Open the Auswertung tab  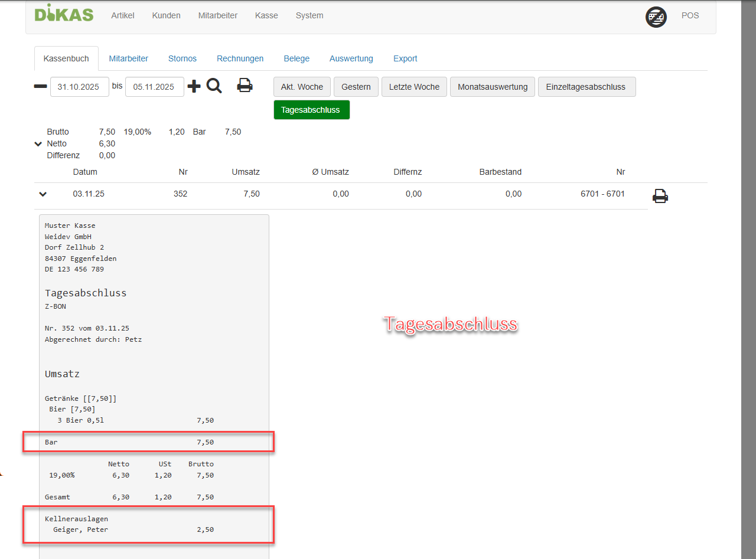[x=351, y=58]
